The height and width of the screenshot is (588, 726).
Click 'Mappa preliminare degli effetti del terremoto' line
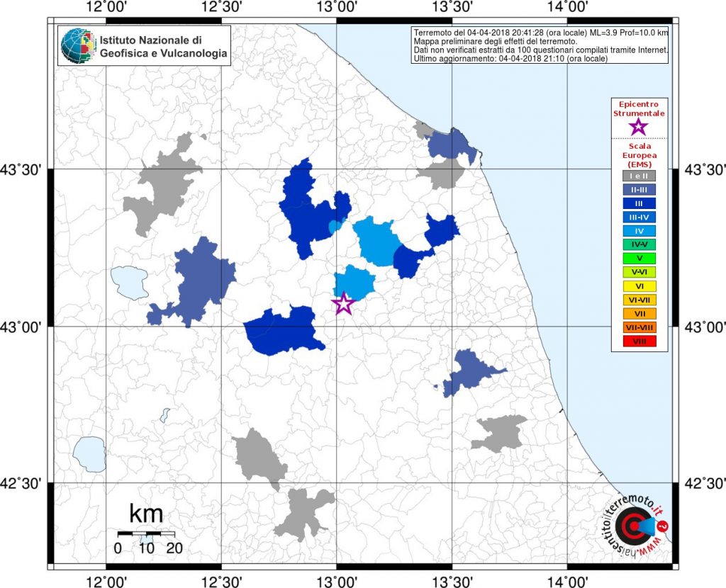496,41
